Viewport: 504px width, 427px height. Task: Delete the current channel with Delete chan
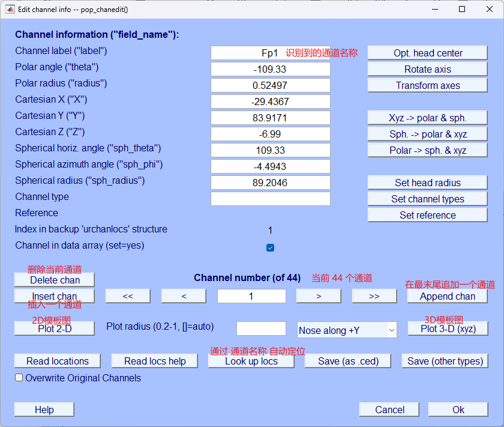(x=55, y=280)
